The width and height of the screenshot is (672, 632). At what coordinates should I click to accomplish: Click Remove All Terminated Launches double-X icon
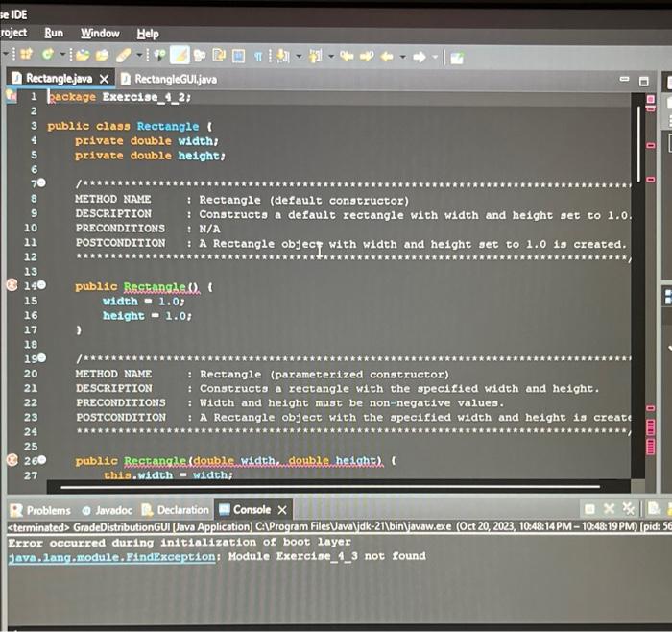pyautogui.click(x=628, y=508)
